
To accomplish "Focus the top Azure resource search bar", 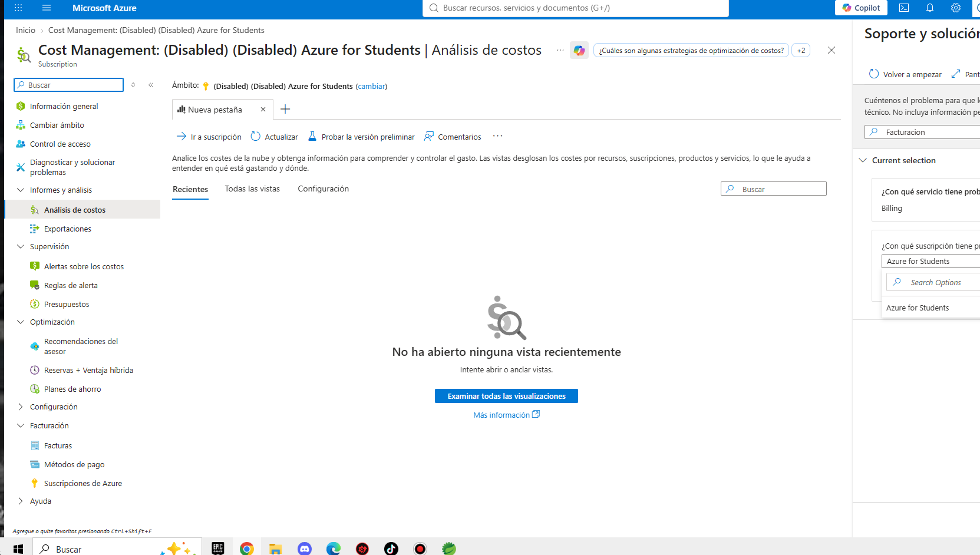I will (x=576, y=8).
